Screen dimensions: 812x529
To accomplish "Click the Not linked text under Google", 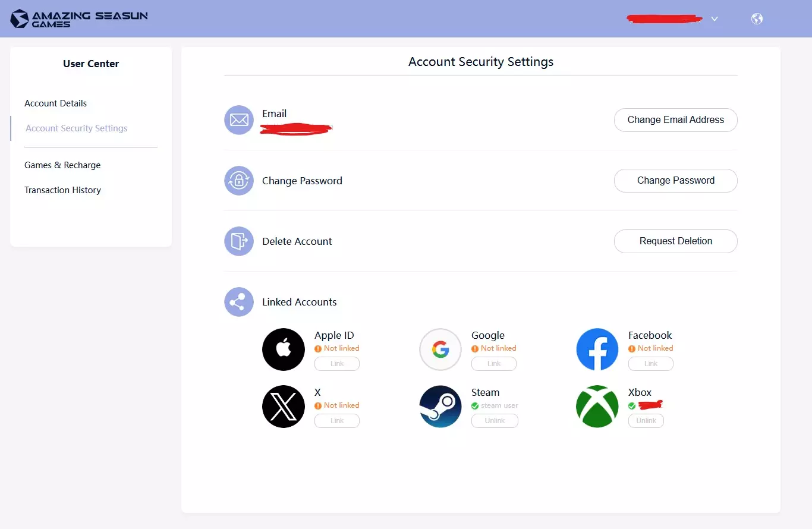I will pos(498,348).
